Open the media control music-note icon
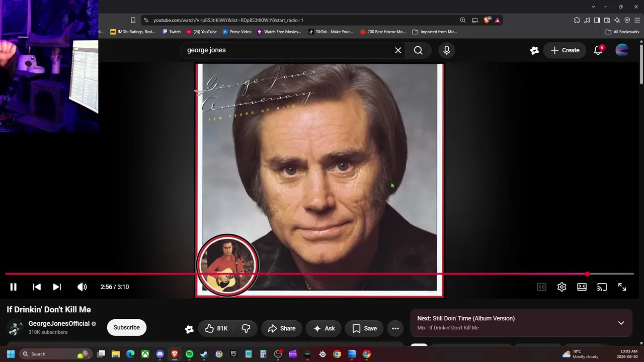The width and height of the screenshot is (644, 362). tap(587, 20)
